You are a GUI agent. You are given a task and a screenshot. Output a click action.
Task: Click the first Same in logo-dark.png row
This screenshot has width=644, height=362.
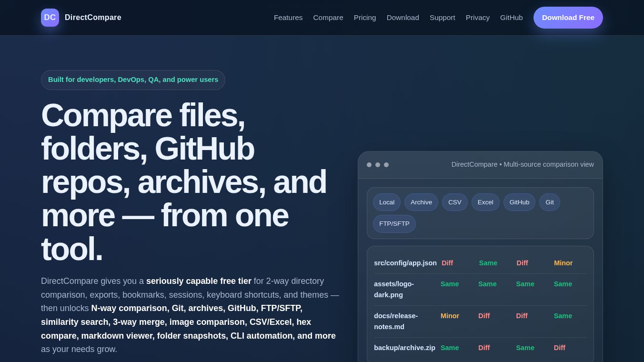coord(450,284)
